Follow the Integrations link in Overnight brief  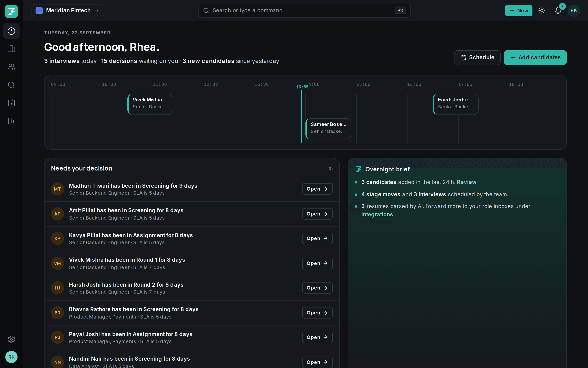pos(377,214)
